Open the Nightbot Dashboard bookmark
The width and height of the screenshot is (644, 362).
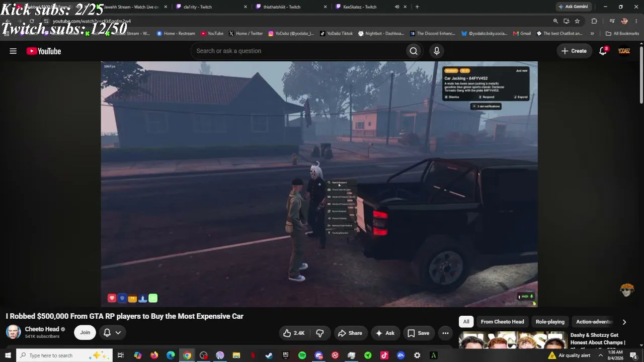[381, 34]
